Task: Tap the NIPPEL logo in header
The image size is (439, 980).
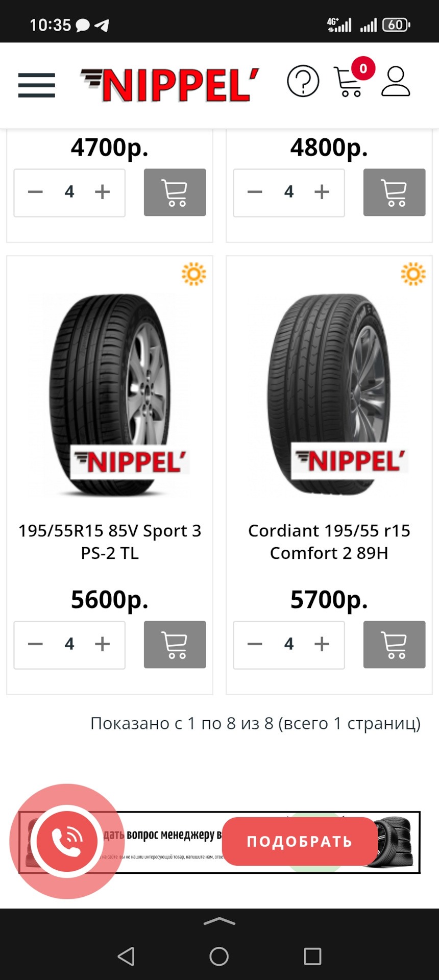Action: (170, 85)
